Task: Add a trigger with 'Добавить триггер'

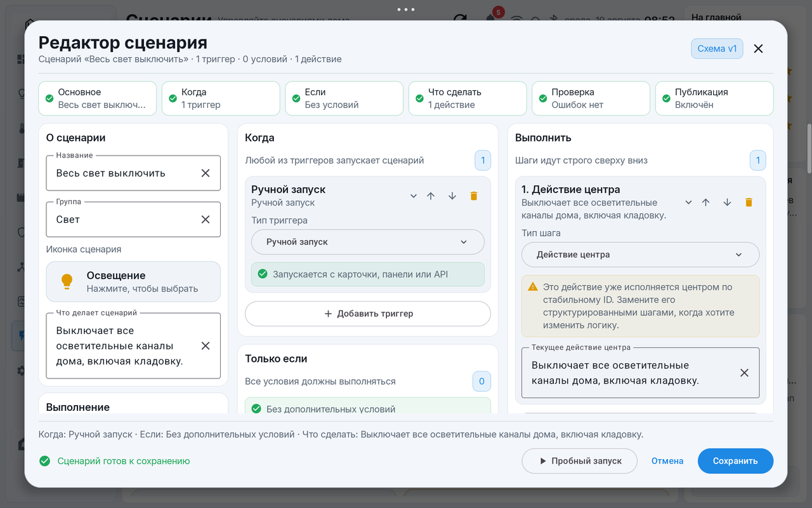Action: point(368,314)
